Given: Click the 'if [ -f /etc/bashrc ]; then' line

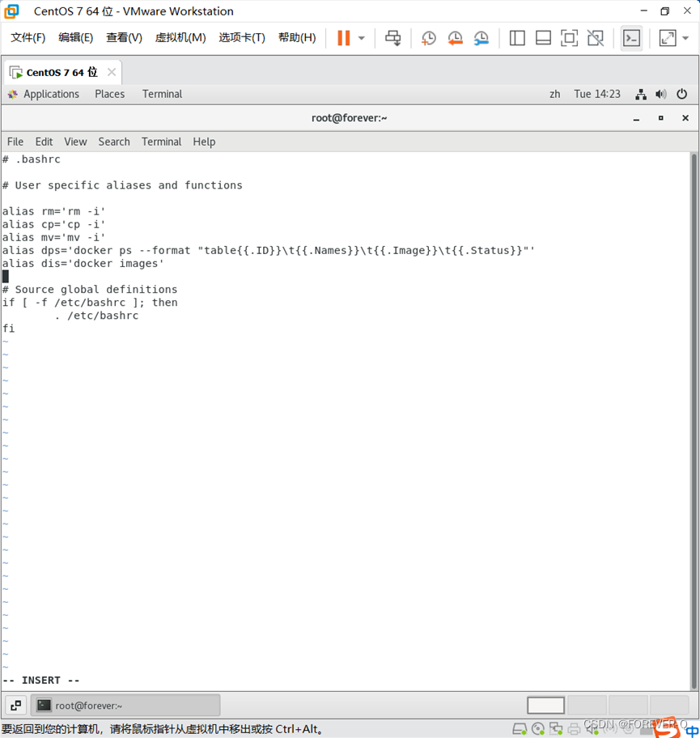Looking at the screenshot, I should pos(90,303).
